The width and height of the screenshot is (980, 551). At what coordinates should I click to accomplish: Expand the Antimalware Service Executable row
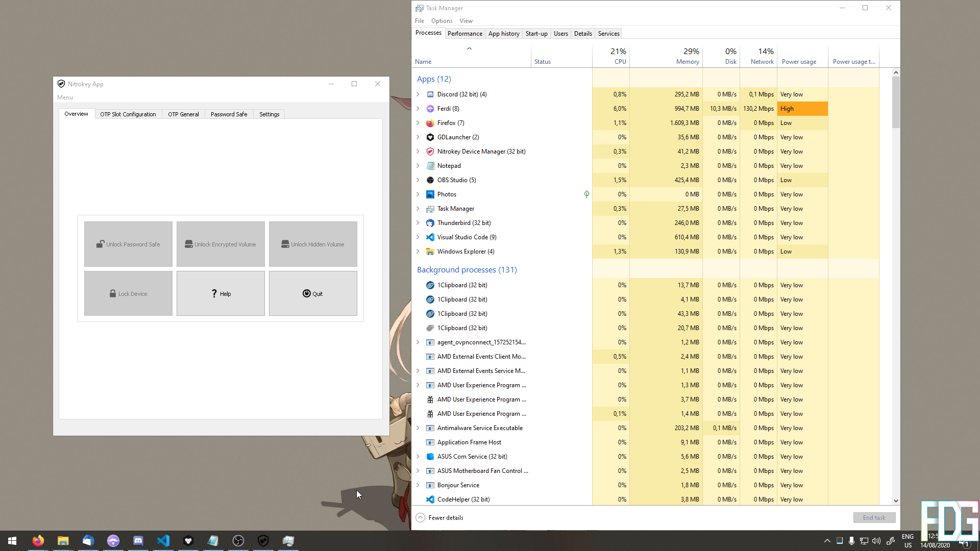click(418, 428)
